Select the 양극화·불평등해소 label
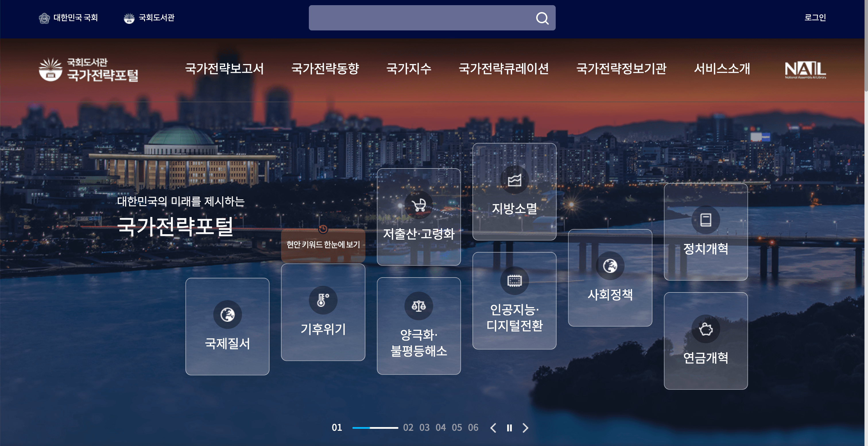 (418, 343)
